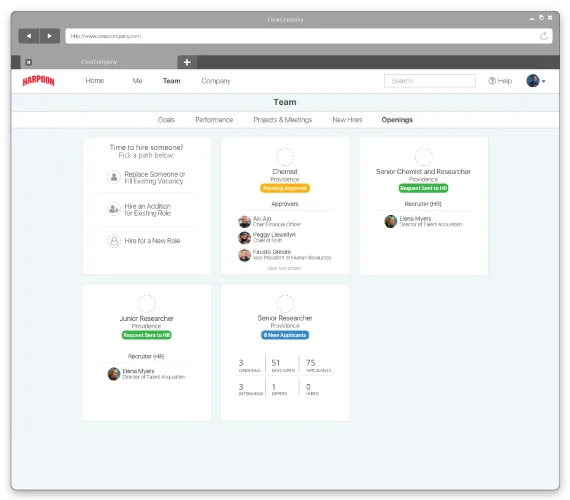Click the Junior Researcher placeholder circle

[146, 303]
